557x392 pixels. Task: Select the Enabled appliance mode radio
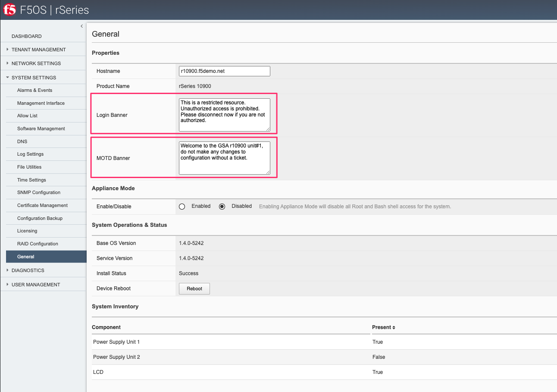182,207
